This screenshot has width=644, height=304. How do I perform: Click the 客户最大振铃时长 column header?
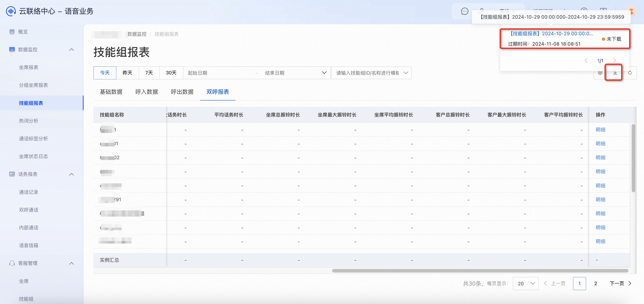coord(507,115)
